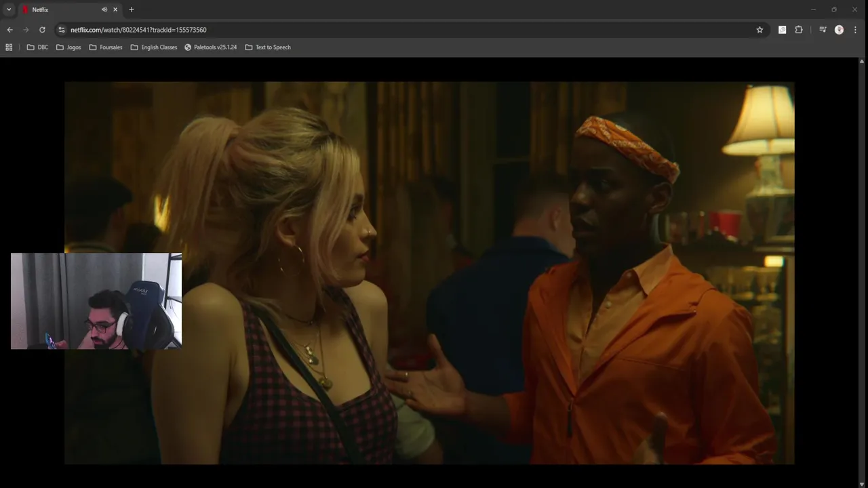Open the tab search dropdown arrow

pyautogui.click(x=9, y=9)
